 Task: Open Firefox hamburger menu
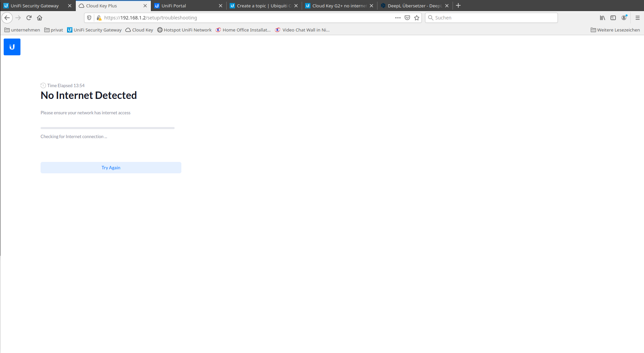(638, 18)
